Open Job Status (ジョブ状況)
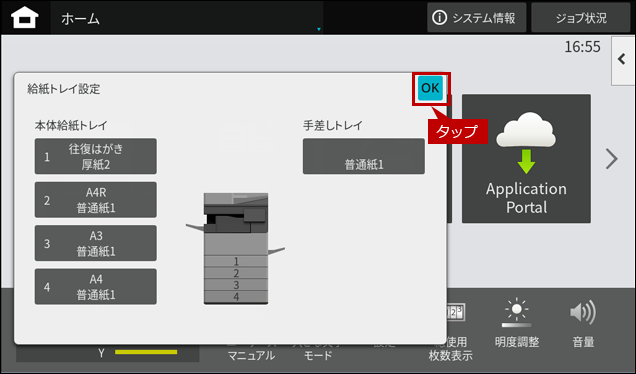Viewport: 636px width, 374px height. [580, 17]
